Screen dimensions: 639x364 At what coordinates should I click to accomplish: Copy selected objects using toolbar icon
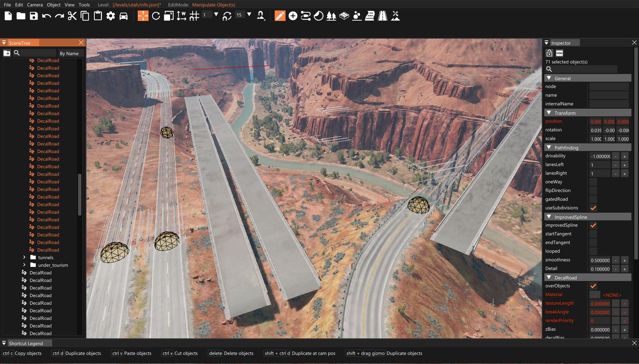85,16
